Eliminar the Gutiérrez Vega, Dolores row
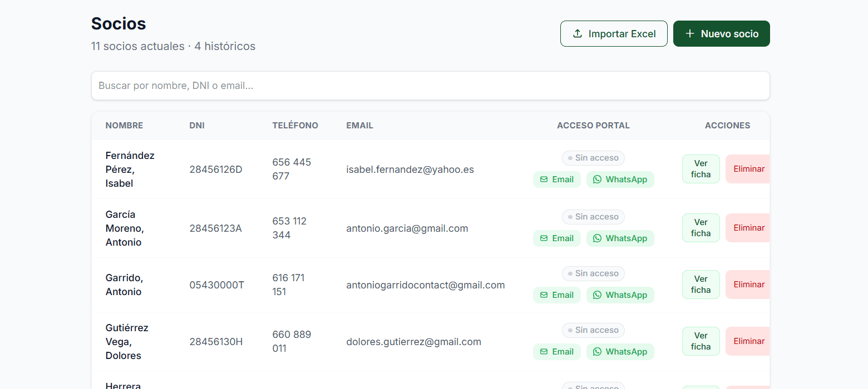This screenshot has width=868, height=389. (748, 341)
